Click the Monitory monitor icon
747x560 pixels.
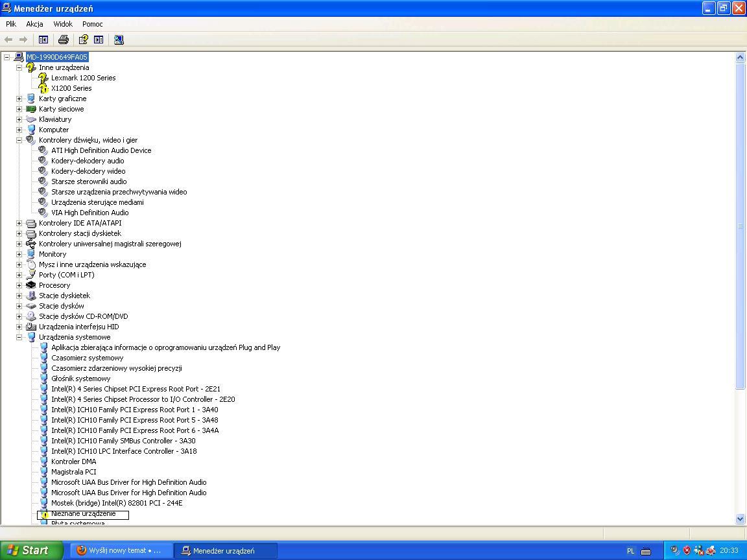(x=31, y=254)
